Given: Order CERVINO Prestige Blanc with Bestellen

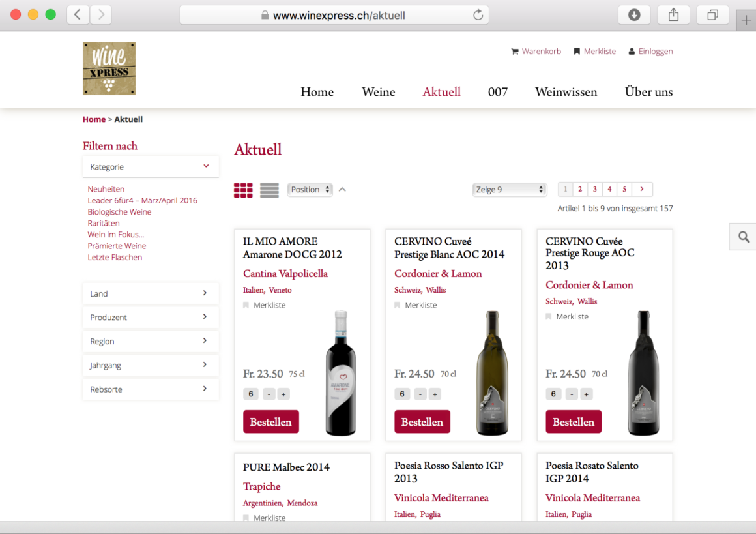Looking at the screenshot, I should point(422,422).
